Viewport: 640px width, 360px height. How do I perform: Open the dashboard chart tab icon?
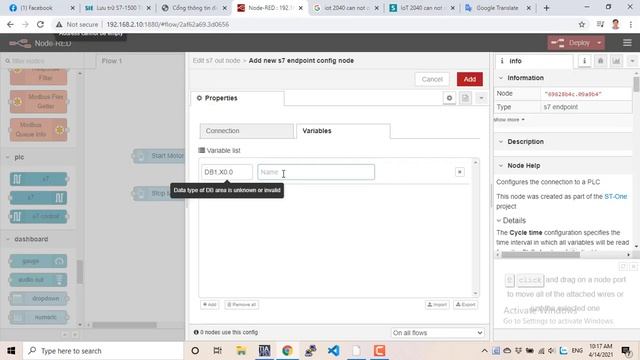[x=616, y=61]
